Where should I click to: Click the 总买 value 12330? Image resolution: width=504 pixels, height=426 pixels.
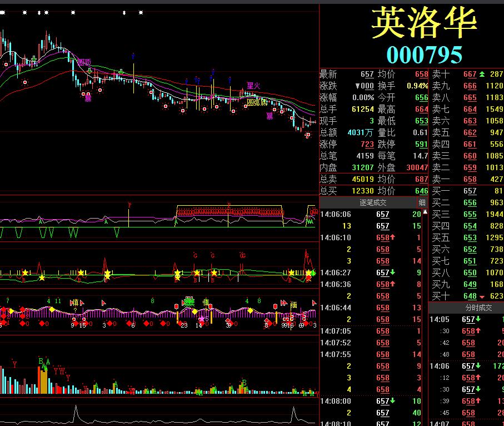click(362, 191)
